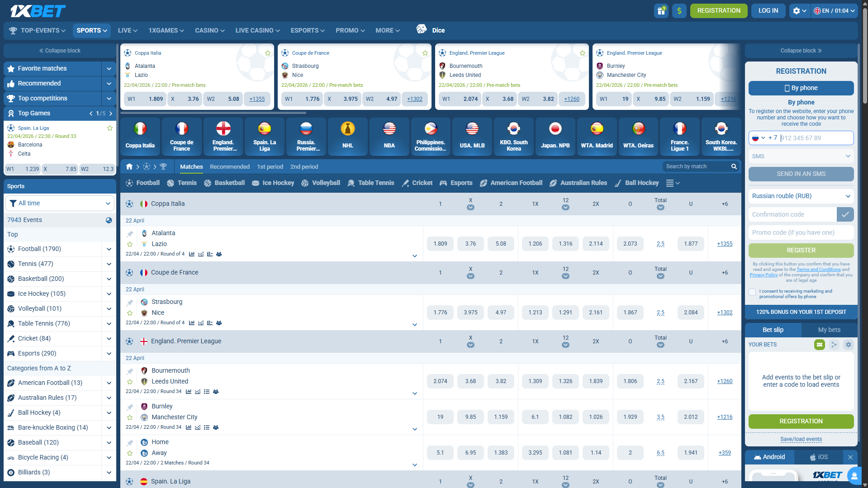Screen dimensions: 868x488
Task: Click green REGISTRATION button in header
Action: (719, 10)
